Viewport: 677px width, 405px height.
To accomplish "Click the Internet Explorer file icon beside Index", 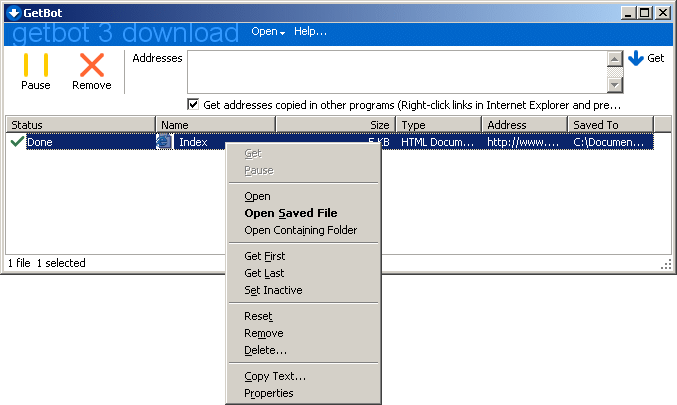I will click(x=165, y=142).
